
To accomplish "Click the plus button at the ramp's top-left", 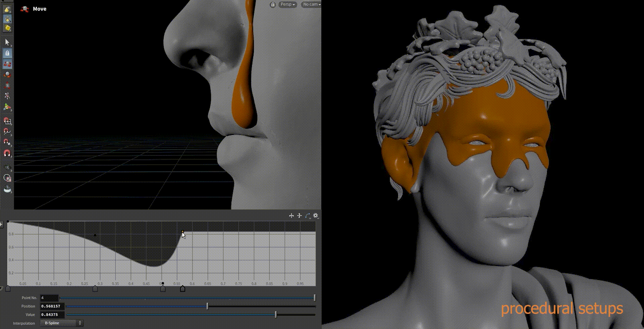I will [2, 224].
